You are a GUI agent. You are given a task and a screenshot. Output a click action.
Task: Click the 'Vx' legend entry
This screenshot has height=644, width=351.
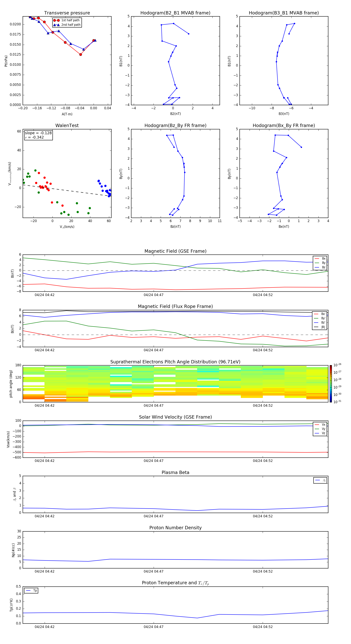click(320, 424)
